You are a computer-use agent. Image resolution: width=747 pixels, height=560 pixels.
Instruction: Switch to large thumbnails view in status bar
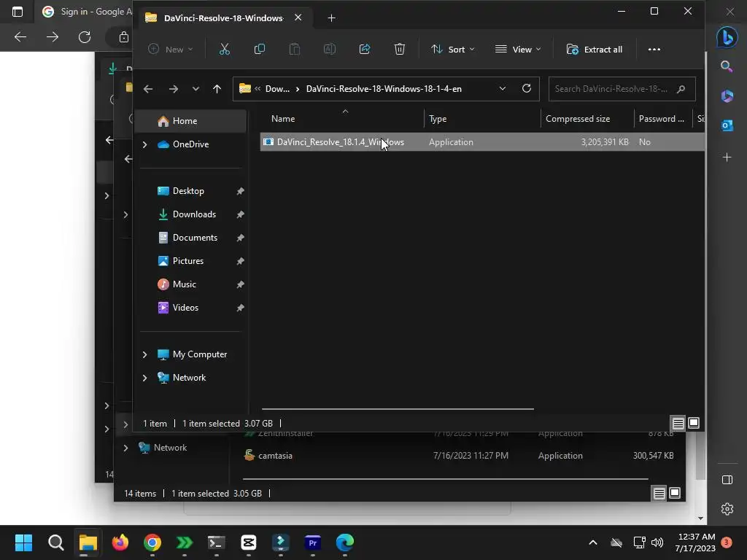694,423
